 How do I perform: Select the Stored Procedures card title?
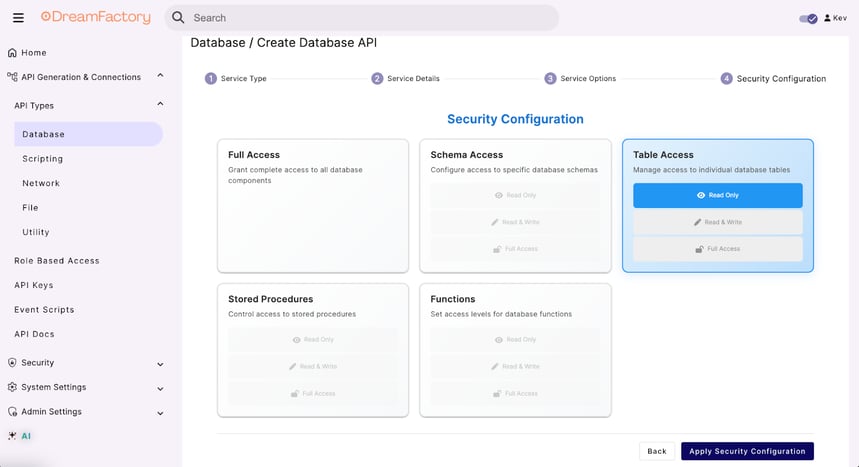[x=271, y=299]
